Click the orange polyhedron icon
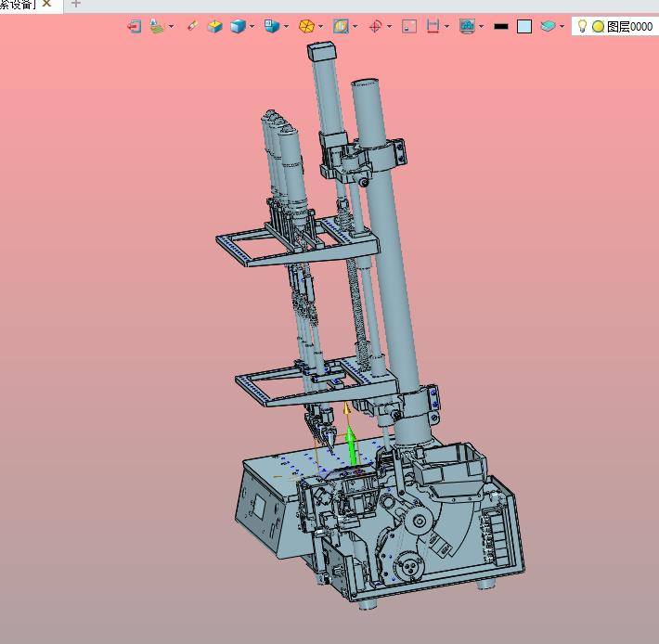The width and height of the screenshot is (659, 644). 306,26
